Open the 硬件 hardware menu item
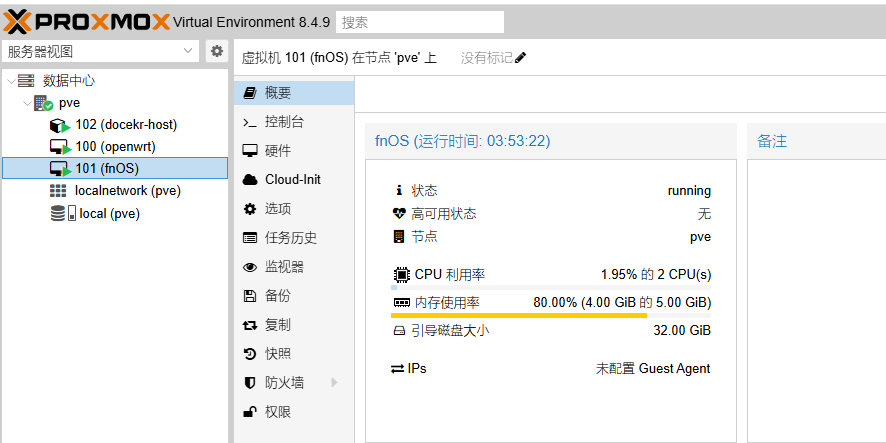The width and height of the screenshot is (886, 443). pyautogui.click(x=277, y=151)
